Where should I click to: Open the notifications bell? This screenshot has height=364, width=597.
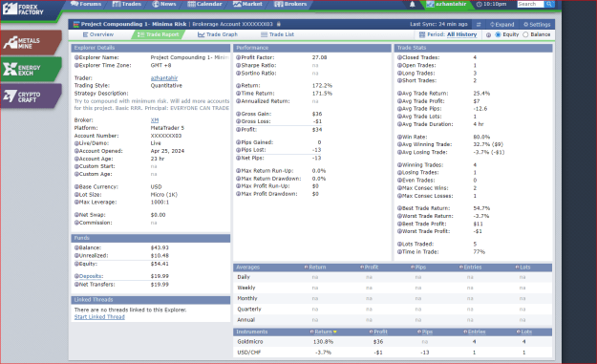pos(412,4)
